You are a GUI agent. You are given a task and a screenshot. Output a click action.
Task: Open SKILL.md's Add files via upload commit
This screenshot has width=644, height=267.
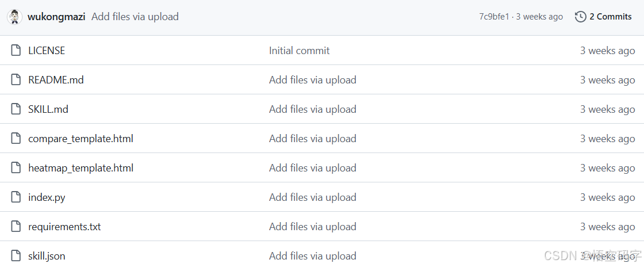[x=313, y=109]
